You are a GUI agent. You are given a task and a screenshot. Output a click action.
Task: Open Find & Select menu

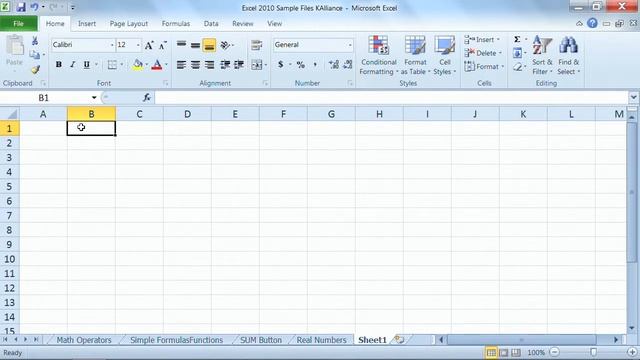click(569, 56)
